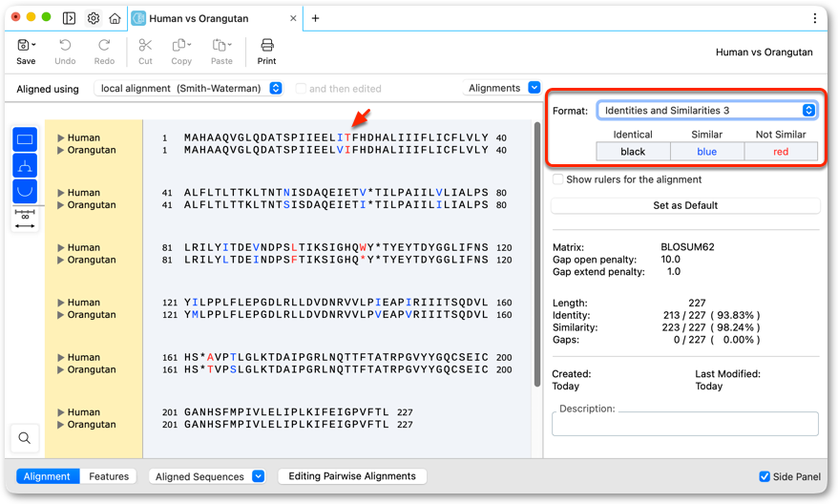Expand Orangutan row at position 161

(61, 369)
